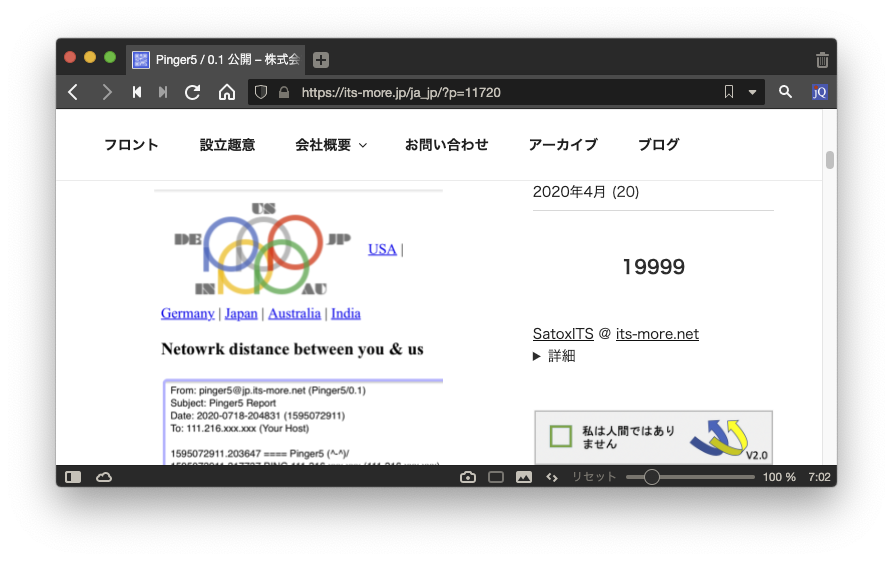Go to the browser home page
893x561 pixels.
coord(227,92)
